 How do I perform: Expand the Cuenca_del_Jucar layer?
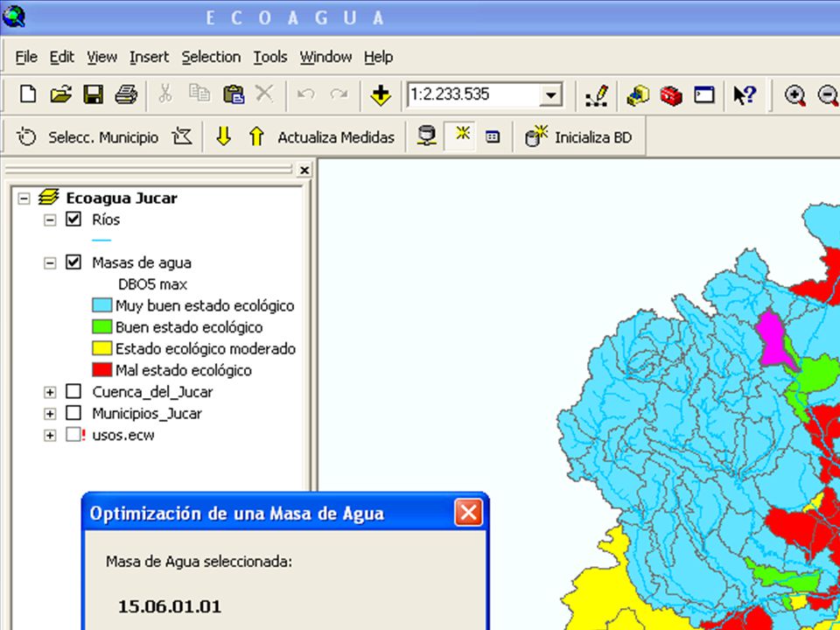[x=50, y=392]
